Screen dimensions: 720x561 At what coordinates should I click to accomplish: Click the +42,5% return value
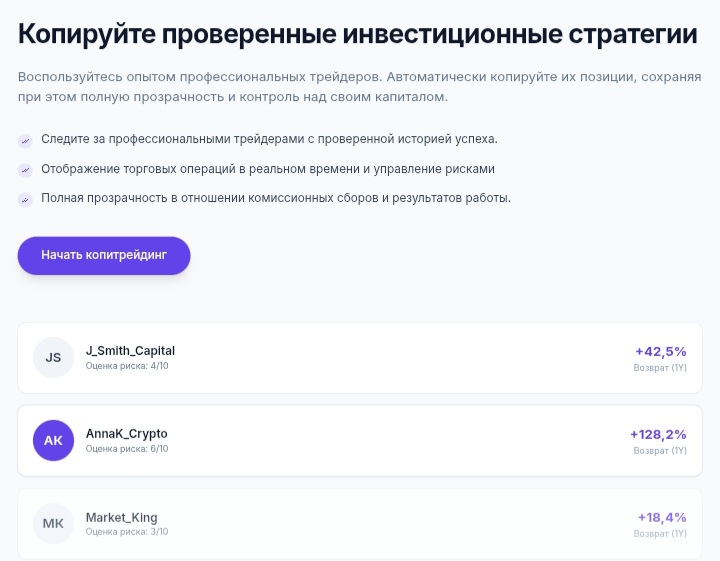click(661, 352)
